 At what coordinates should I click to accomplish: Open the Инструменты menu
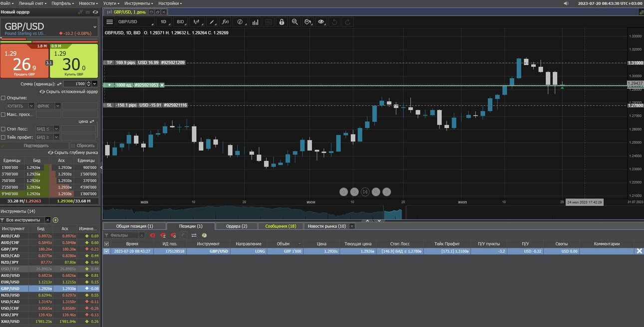coord(139,3)
